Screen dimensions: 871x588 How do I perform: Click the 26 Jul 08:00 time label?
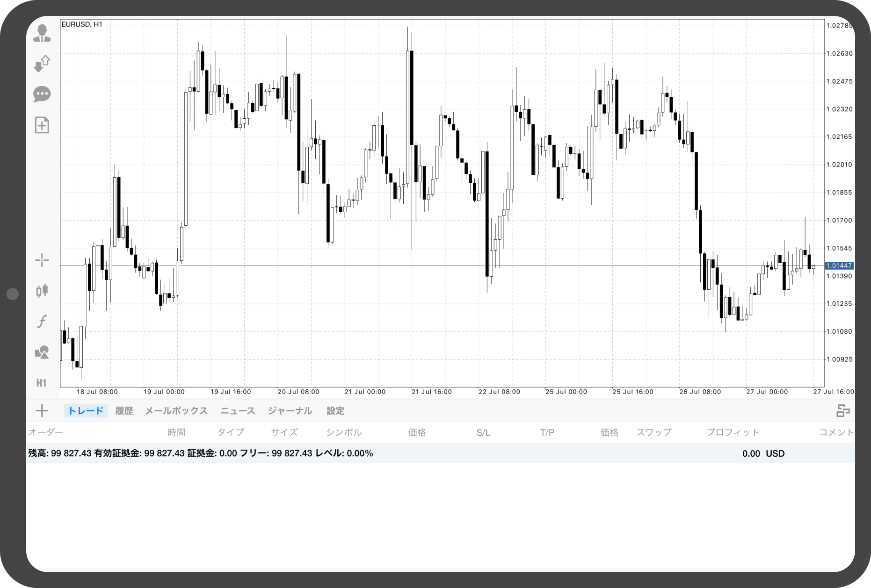[x=700, y=392]
